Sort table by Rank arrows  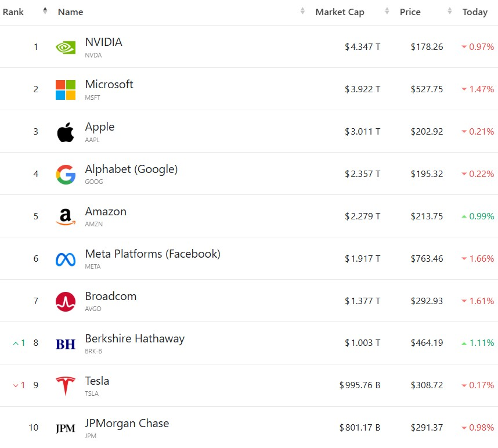tap(45, 11)
